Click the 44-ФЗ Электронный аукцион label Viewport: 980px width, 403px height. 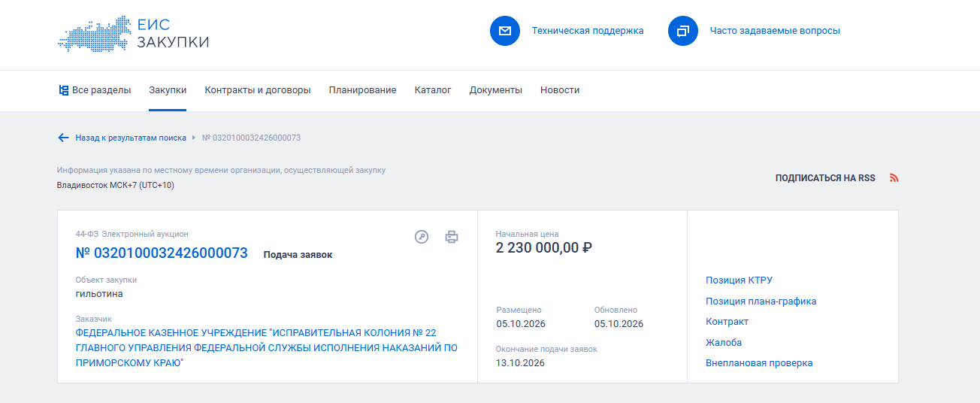point(132,234)
